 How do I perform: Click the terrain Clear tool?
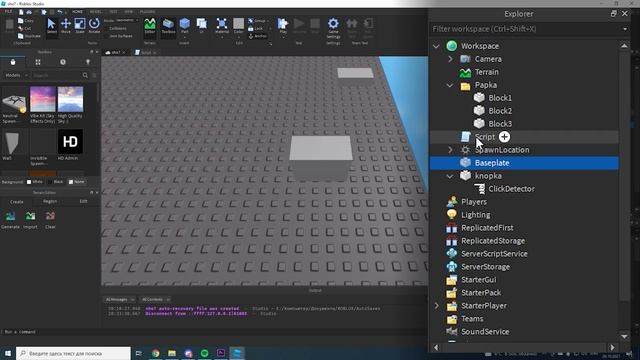[x=50, y=220]
